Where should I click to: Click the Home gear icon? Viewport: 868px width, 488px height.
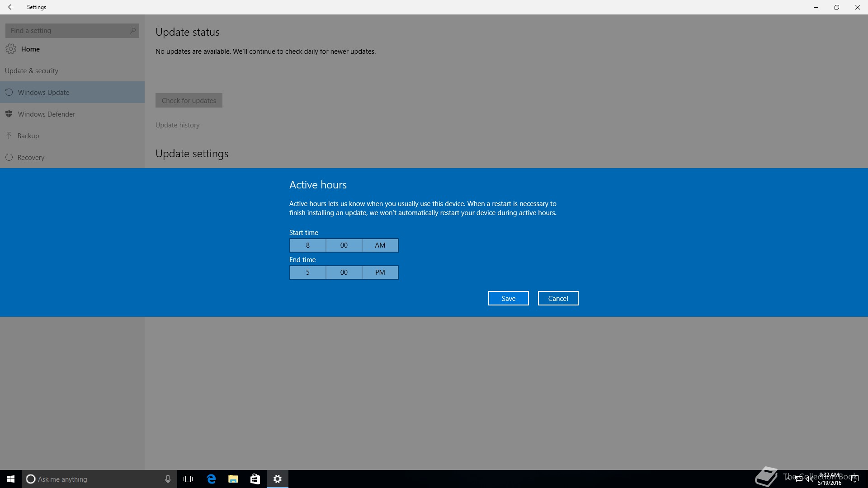pos(11,49)
